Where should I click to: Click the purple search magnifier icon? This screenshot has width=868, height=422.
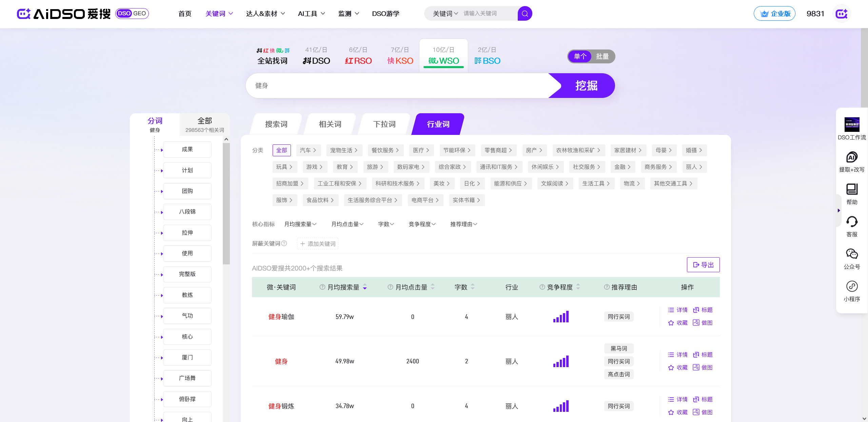525,14
